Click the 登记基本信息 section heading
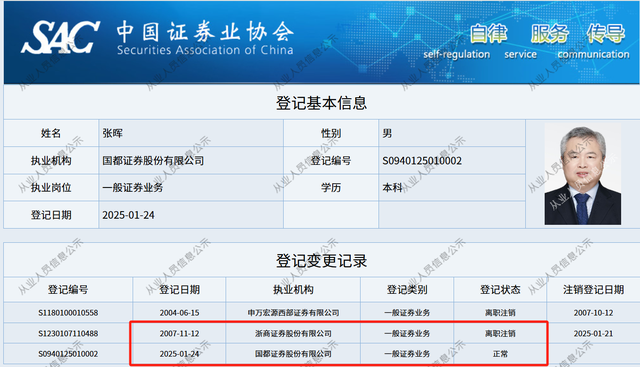Screen dimensions: 640x367 (x=321, y=103)
